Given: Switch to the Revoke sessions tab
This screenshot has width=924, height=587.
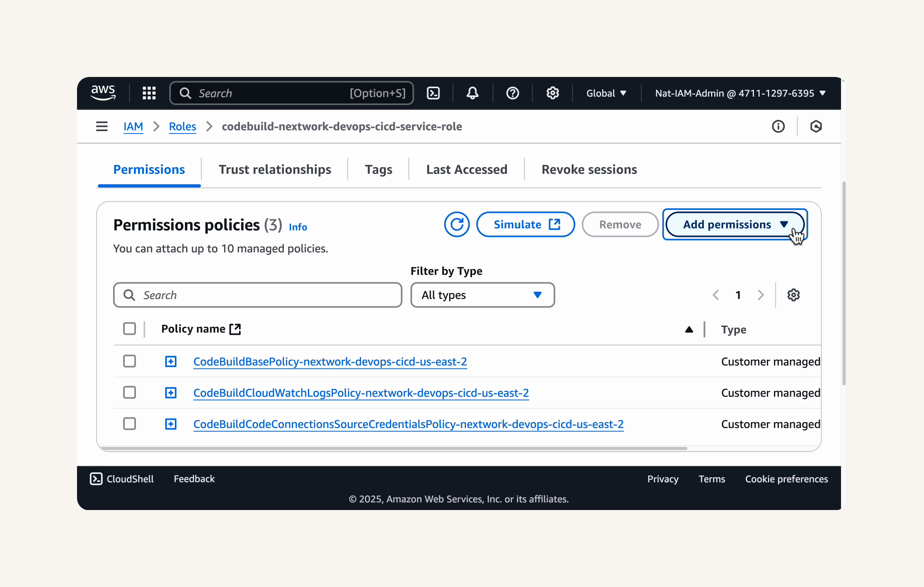Looking at the screenshot, I should click(589, 170).
